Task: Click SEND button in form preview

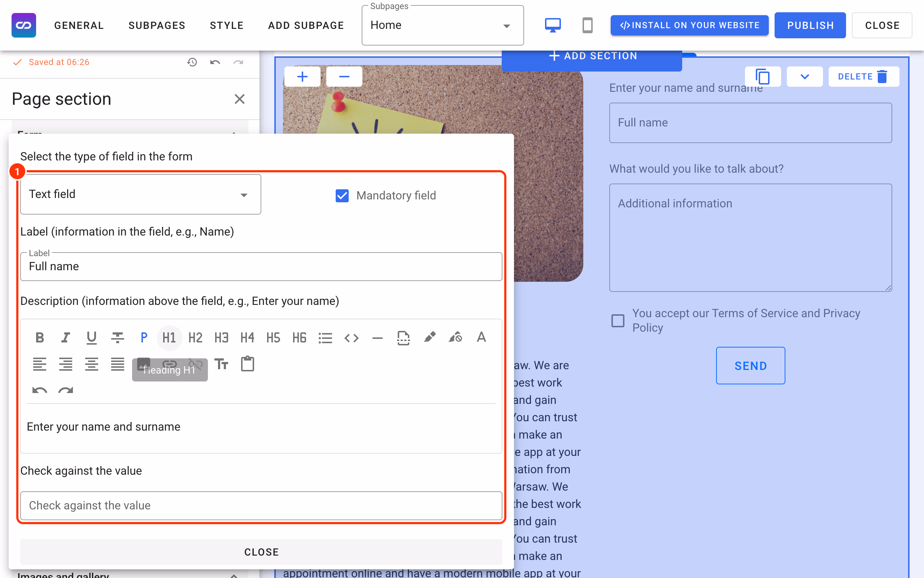Action: tap(750, 366)
